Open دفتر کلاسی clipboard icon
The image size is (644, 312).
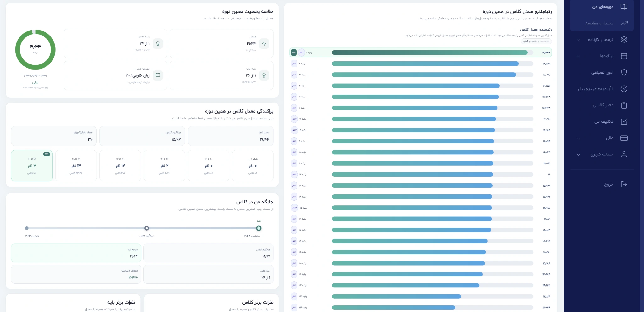[624, 105]
